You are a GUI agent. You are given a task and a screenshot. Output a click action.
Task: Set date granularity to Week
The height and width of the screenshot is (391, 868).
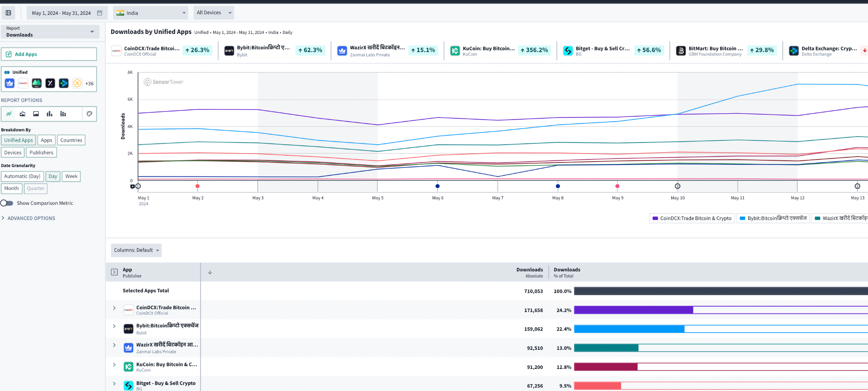click(71, 176)
